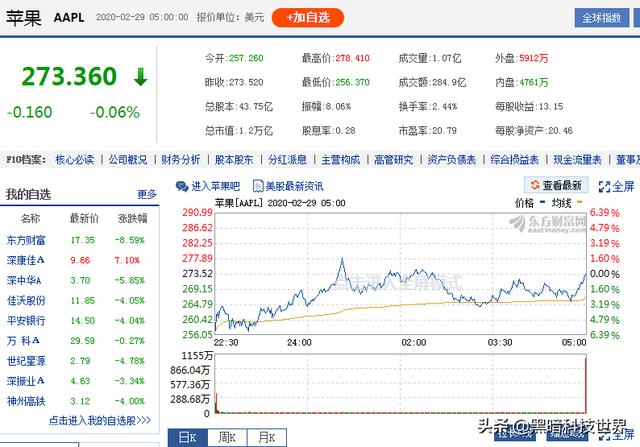Click the 外盘 value 5912万
Image resolution: width=640 pixels, height=447 pixels.
pos(533,58)
